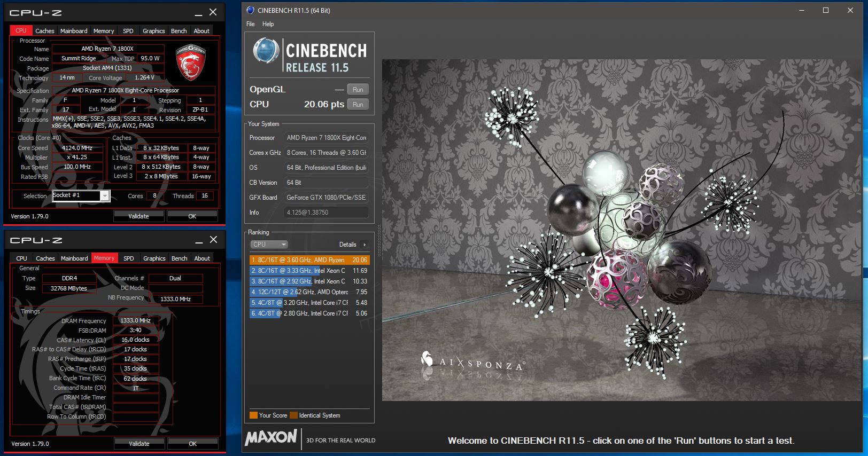Click the Cinebench title bar app icon

point(250,10)
